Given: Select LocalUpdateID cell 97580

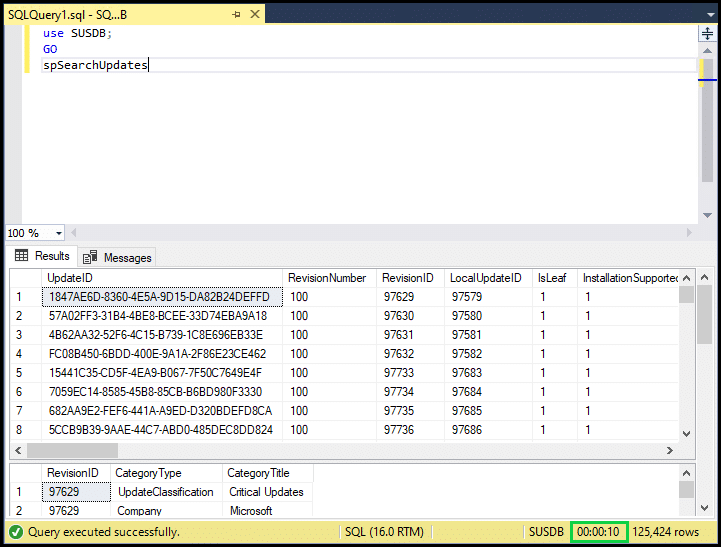Looking at the screenshot, I should pos(488,316).
